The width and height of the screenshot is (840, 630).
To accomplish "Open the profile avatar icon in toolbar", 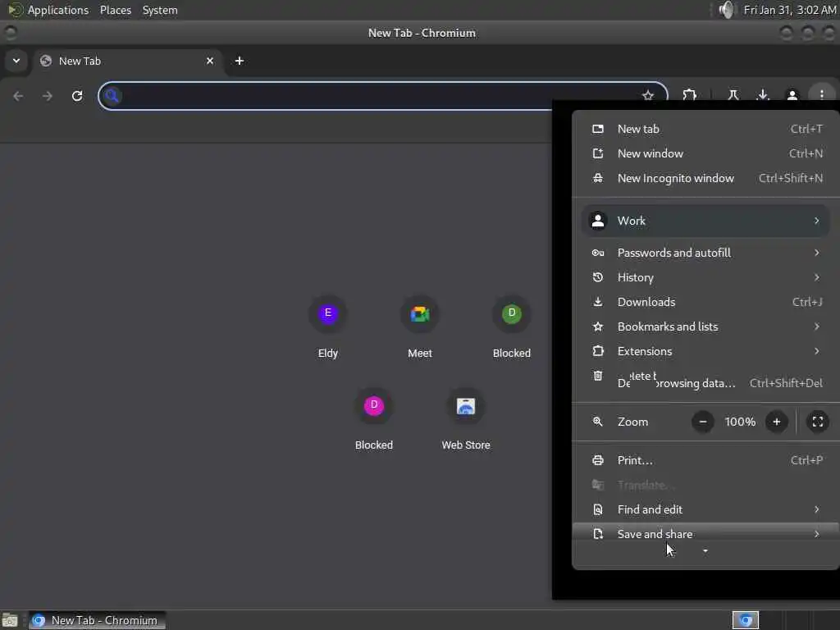I will click(x=792, y=95).
